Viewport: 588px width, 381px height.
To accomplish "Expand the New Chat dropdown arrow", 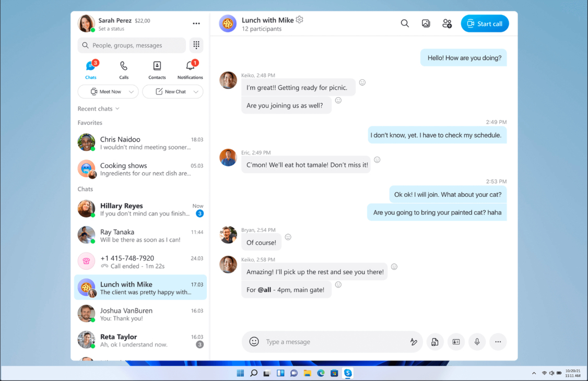I will tap(196, 92).
